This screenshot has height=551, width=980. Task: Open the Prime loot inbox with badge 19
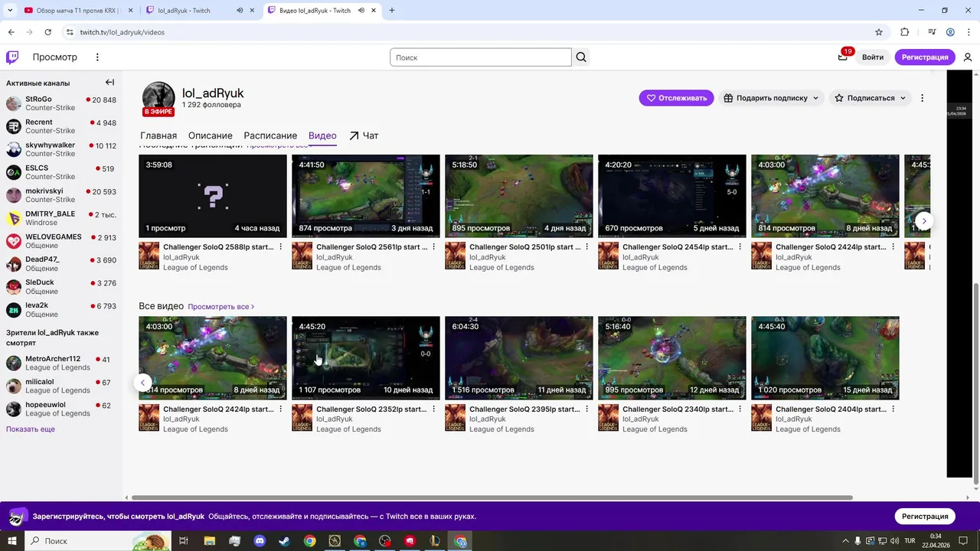[x=843, y=57]
